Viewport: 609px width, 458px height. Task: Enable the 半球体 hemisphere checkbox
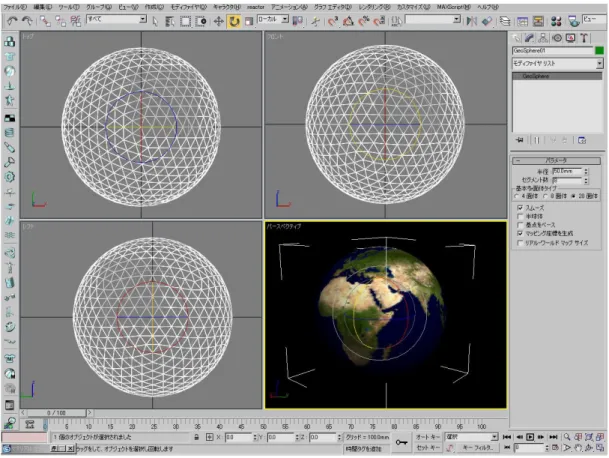(x=520, y=216)
